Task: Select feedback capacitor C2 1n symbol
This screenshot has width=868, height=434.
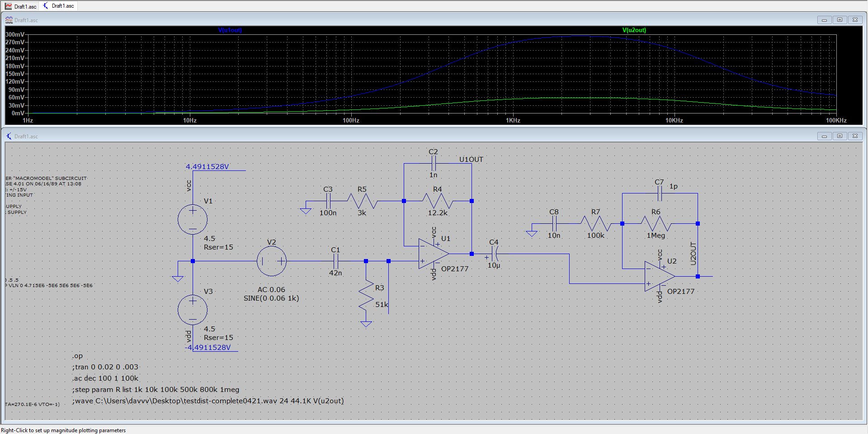Action: pos(433,163)
